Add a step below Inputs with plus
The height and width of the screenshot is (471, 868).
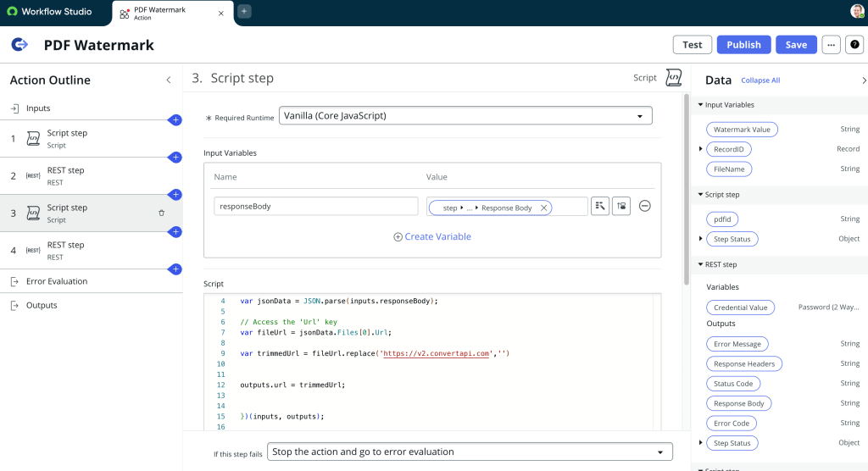coord(175,120)
